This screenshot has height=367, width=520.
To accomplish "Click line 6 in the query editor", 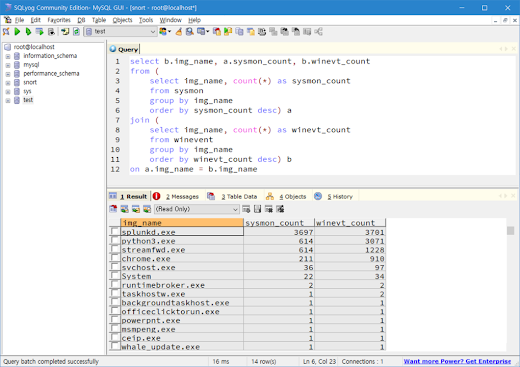I will coord(220,110).
